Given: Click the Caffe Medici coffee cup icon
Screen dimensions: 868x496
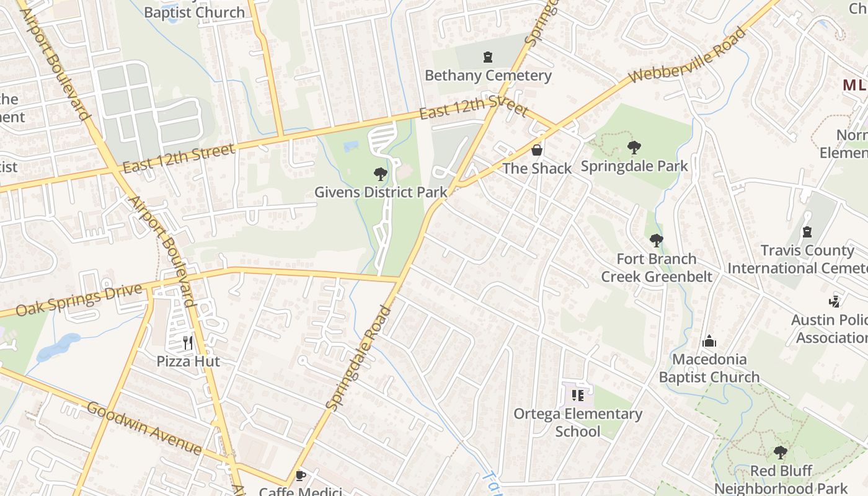Looking at the screenshot, I should pos(301,476).
